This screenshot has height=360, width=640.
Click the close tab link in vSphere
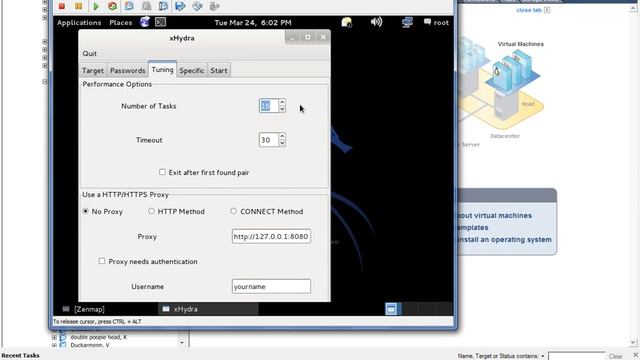529,10
